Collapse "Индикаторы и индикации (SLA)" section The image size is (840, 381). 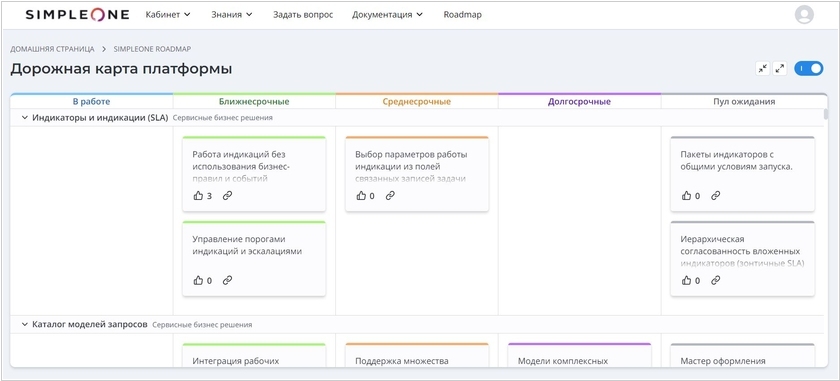[25, 117]
